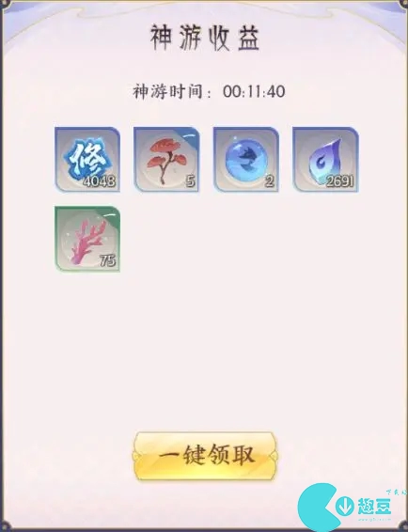Tap the blue 修 cultivation reward icon
The width and height of the screenshot is (408, 532).
[87, 160]
